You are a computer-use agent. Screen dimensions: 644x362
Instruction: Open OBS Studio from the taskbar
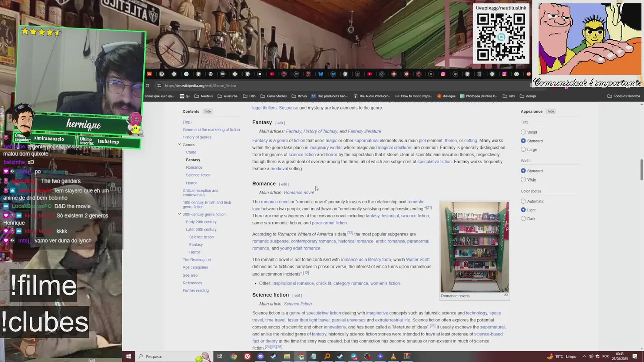[367, 356]
